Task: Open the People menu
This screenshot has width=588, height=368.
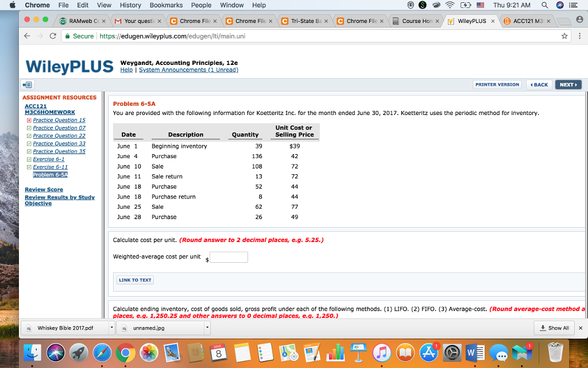Action: point(201,5)
